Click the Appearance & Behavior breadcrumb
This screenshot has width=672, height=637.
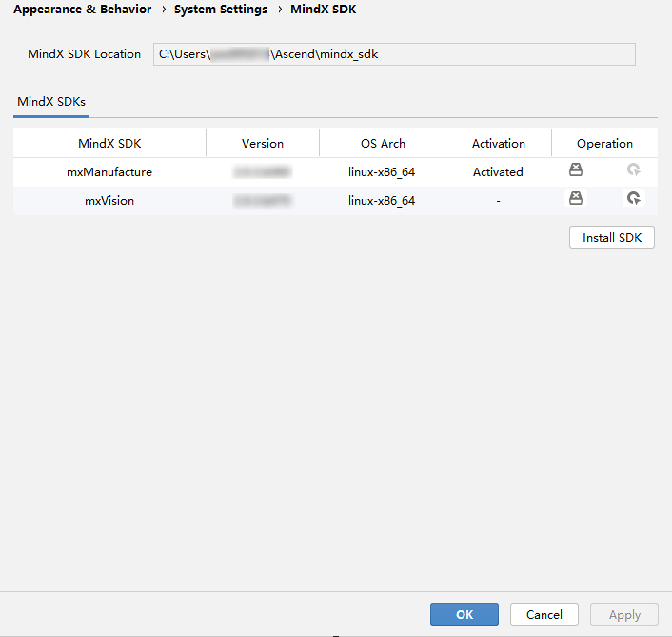coord(82,10)
